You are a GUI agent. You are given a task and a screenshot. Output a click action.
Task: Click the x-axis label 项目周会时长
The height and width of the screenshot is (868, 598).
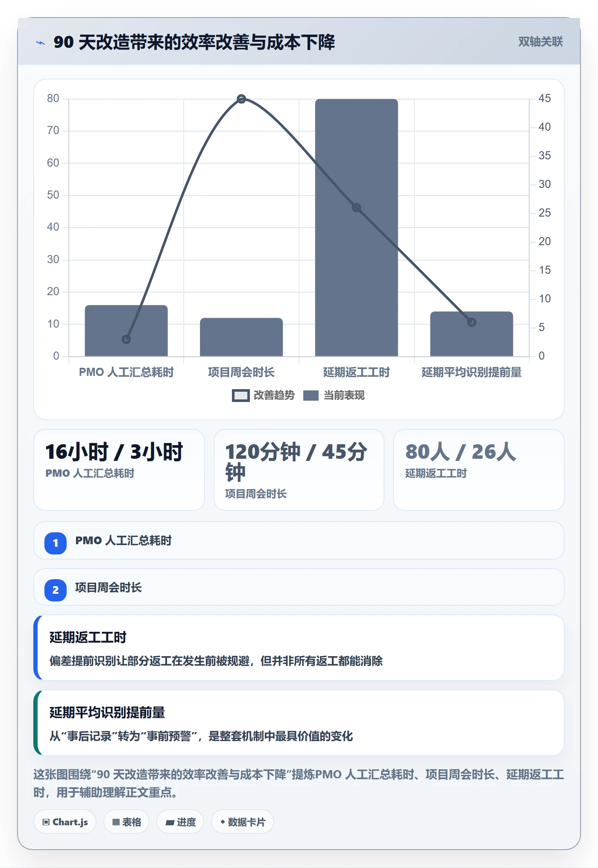[241, 372]
